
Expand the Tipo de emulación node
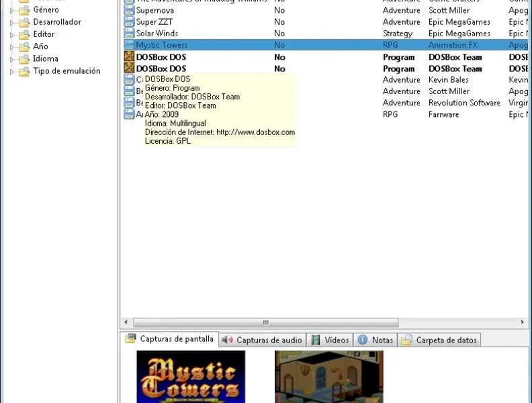coord(11,72)
